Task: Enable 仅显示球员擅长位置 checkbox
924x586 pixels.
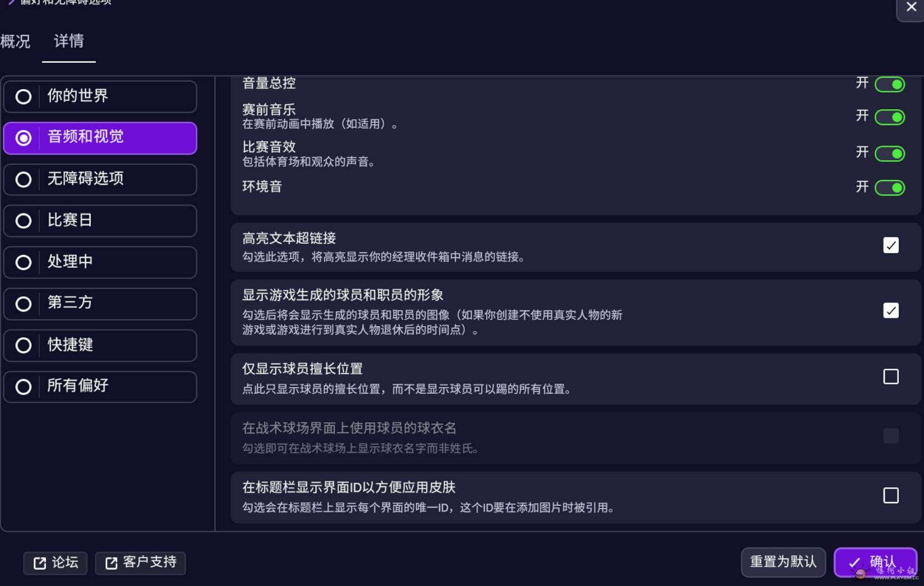Action: [890, 376]
